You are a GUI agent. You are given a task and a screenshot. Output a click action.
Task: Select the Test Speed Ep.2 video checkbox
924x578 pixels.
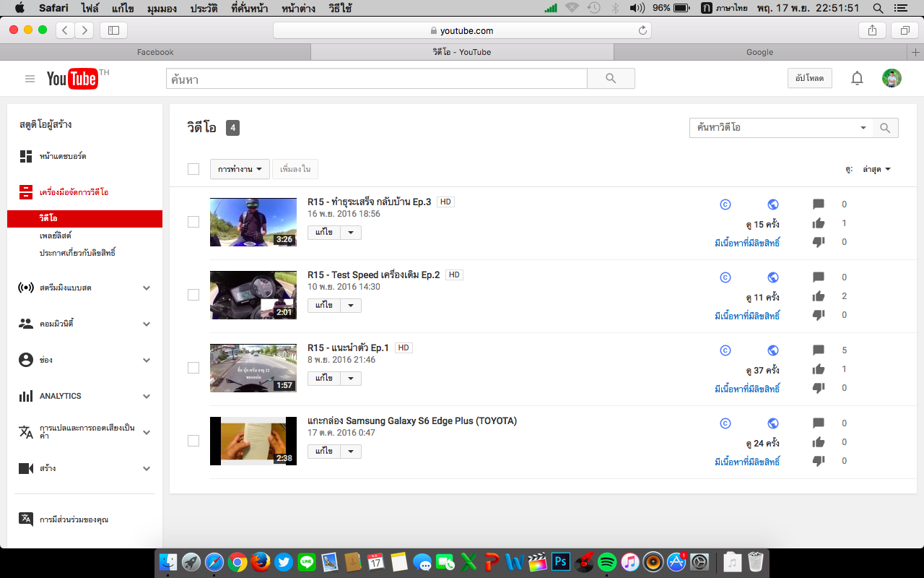[x=193, y=295]
